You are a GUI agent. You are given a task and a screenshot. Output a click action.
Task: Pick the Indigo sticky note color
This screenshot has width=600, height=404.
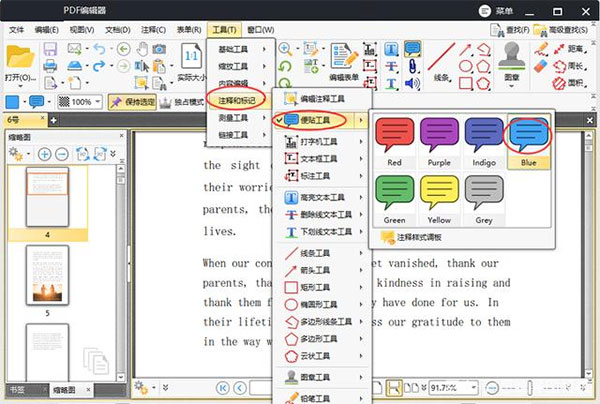coord(484,142)
